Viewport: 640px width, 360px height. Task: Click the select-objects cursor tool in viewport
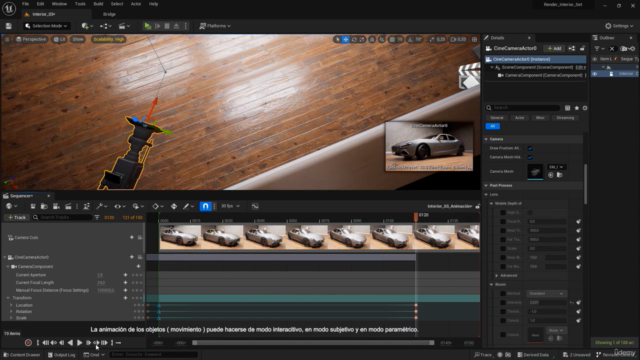337,39
